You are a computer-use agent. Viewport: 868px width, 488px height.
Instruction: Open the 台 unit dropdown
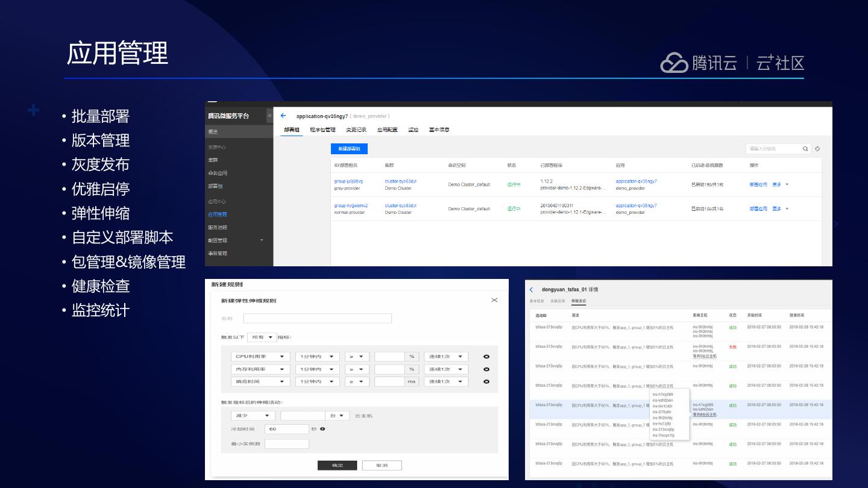pyautogui.click(x=338, y=416)
